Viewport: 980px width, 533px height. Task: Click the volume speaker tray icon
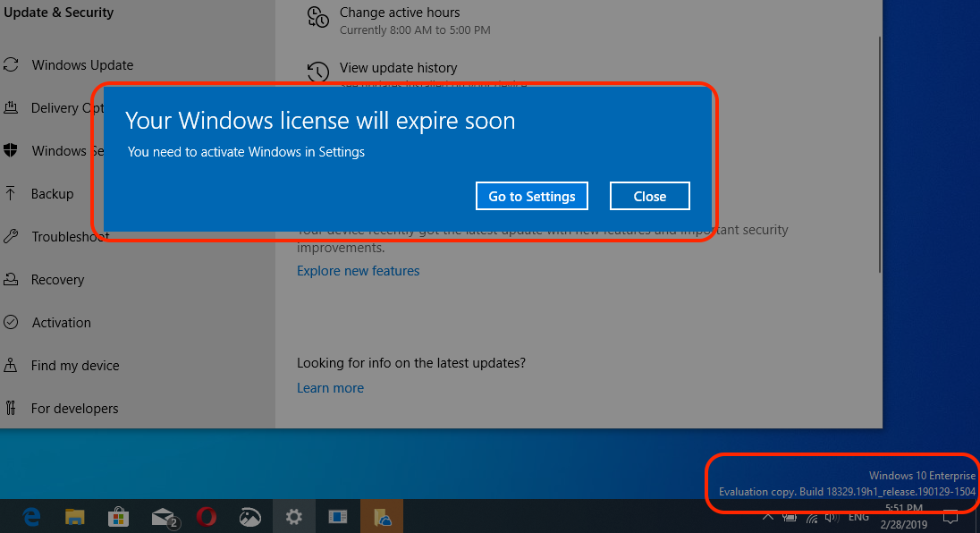(832, 517)
